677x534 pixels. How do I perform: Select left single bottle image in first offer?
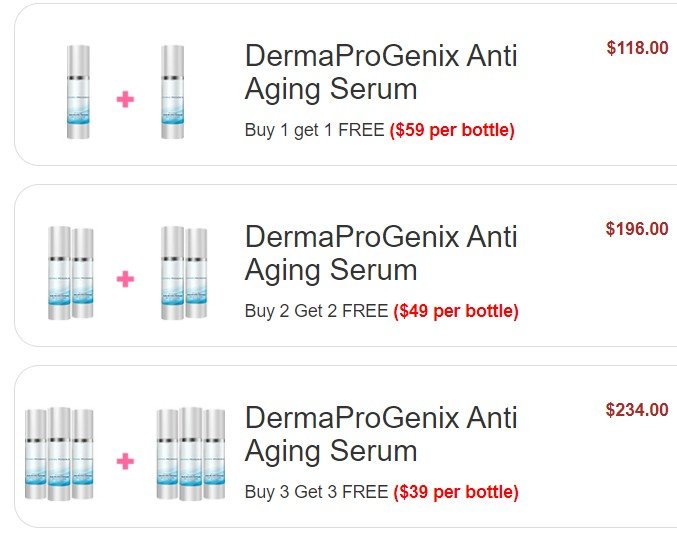pos(78,92)
